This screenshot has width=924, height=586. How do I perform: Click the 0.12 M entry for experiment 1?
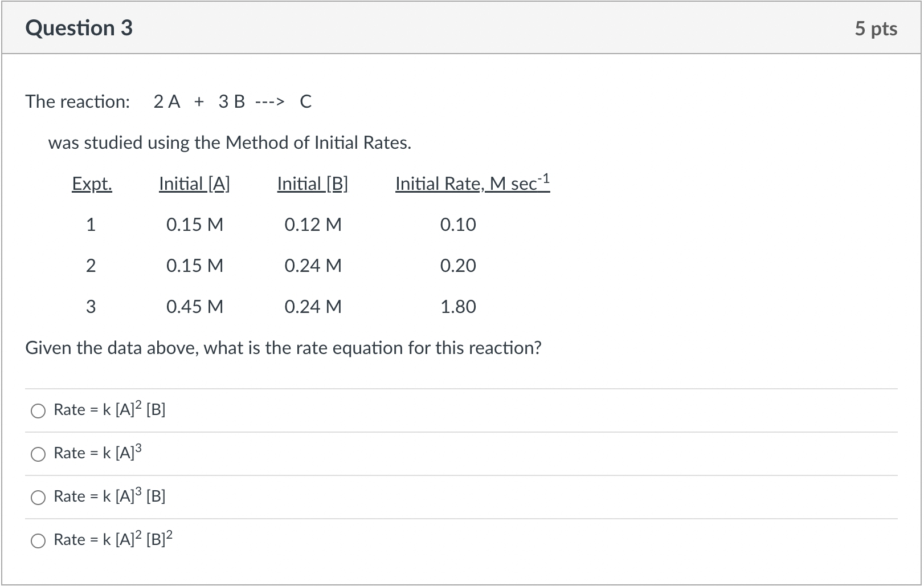pyautogui.click(x=313, y=225)
